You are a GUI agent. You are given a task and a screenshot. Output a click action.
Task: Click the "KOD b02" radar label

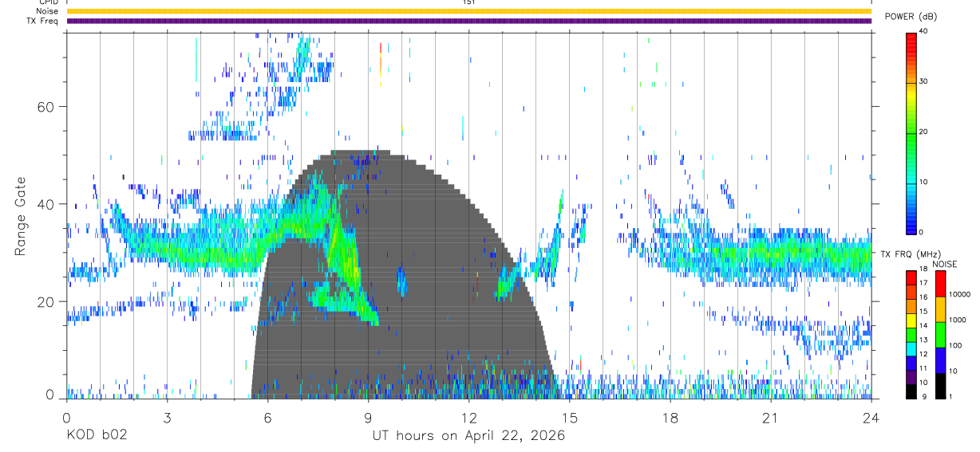(97, 435)
